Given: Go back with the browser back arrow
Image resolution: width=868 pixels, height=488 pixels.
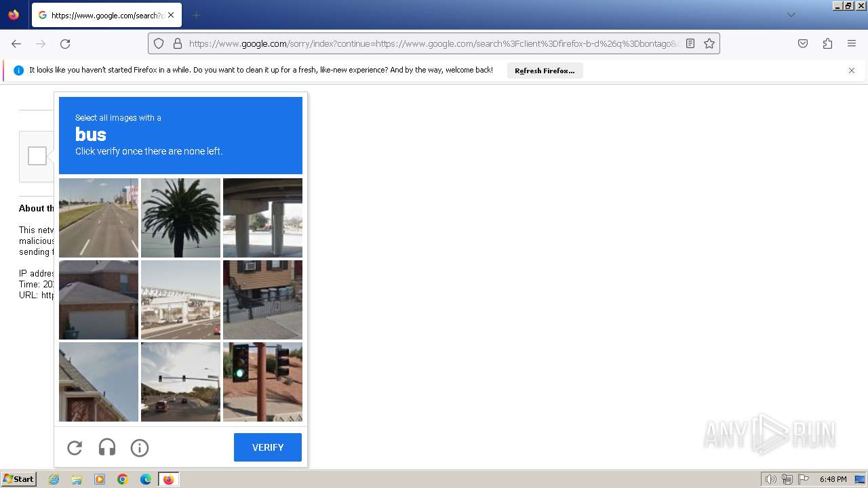Looking at the screenshot, I should 16,43.
